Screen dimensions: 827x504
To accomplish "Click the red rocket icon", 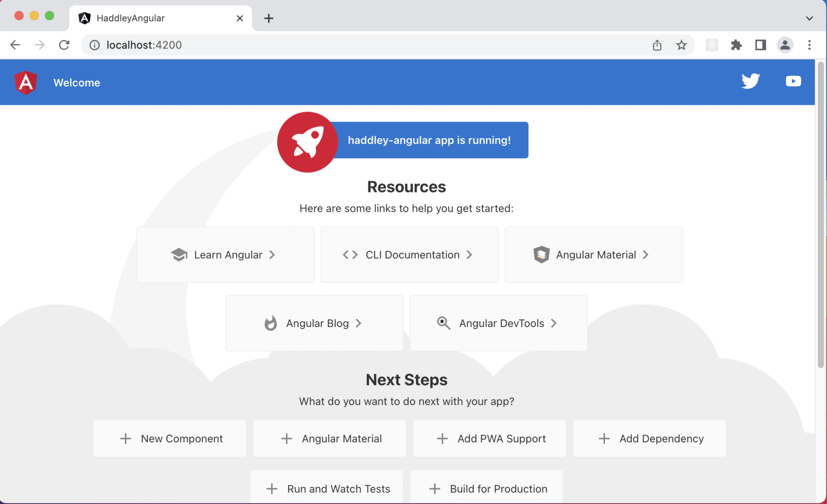I will point(308,142).
